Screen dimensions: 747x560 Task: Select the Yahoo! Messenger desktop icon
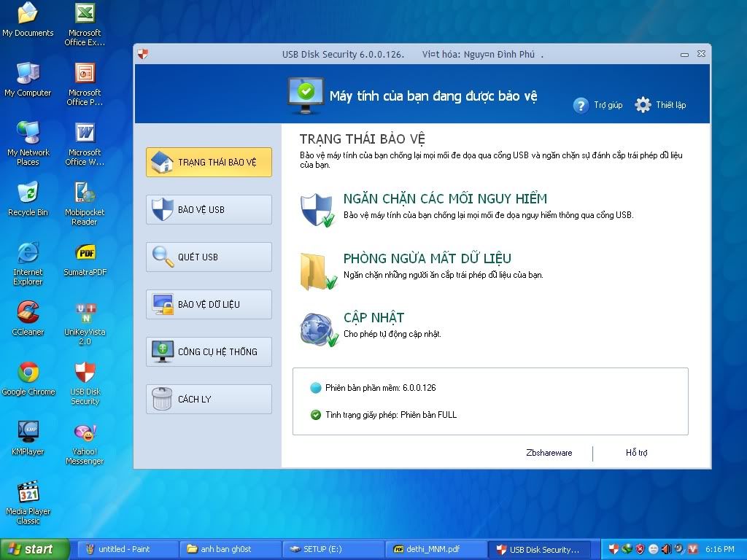85,443
